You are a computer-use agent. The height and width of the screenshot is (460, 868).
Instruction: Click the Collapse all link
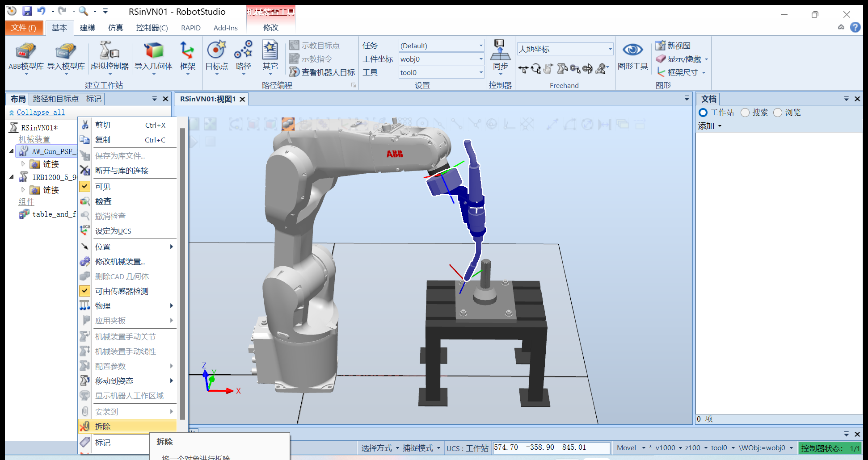41,113
